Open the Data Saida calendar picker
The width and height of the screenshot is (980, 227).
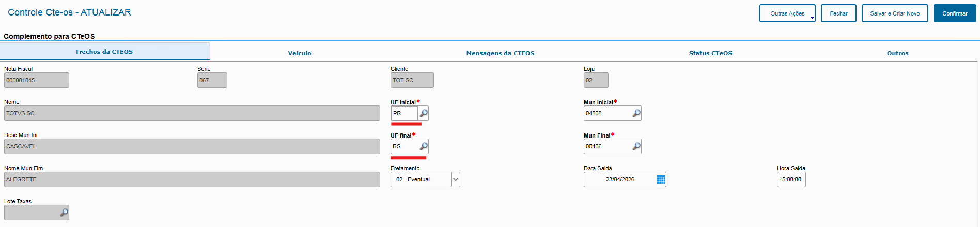pos(661,179)
